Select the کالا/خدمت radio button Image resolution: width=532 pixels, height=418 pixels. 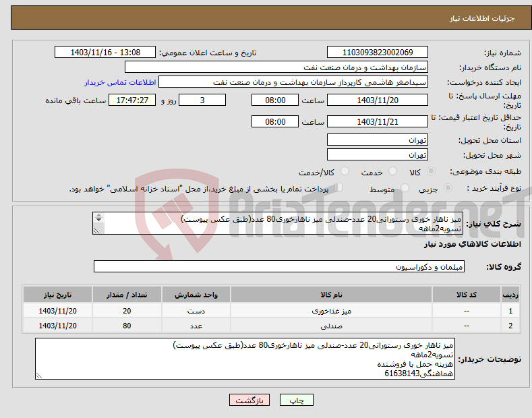[345, 171]
